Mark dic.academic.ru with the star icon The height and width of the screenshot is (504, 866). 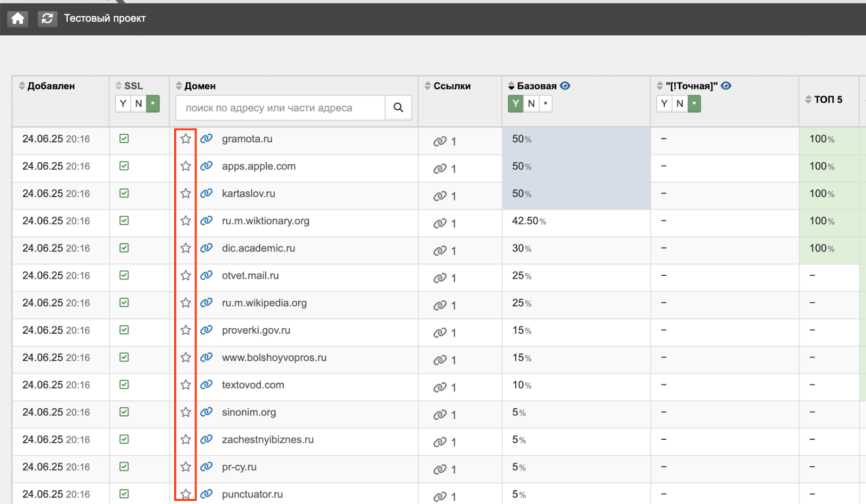[x=186, y=248]
